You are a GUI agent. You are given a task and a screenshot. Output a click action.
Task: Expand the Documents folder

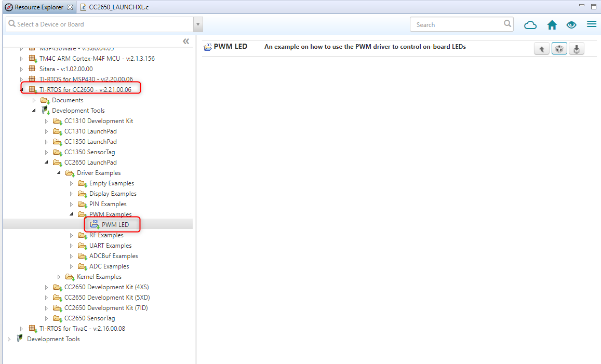pos(34,100)
